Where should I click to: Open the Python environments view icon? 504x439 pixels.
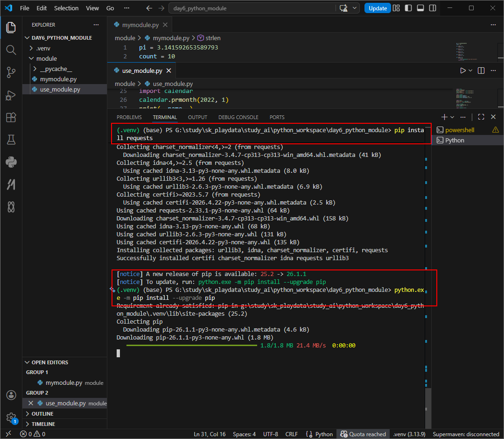(11, 162)
